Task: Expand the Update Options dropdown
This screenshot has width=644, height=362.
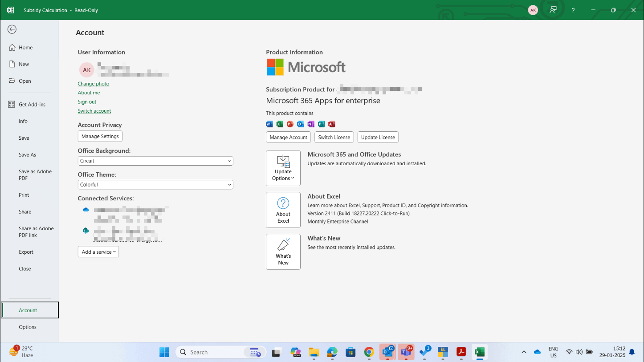Action: pos(283,168)
